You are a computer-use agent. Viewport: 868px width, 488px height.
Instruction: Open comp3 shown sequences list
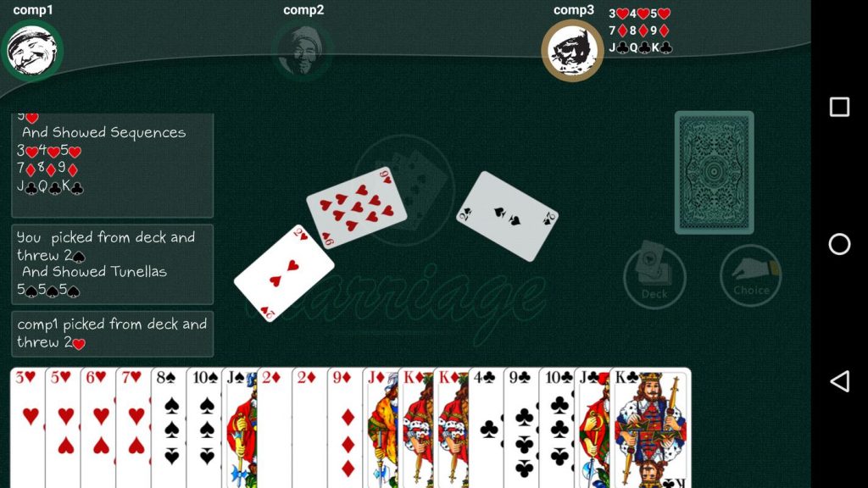click(x=640, y=30)
